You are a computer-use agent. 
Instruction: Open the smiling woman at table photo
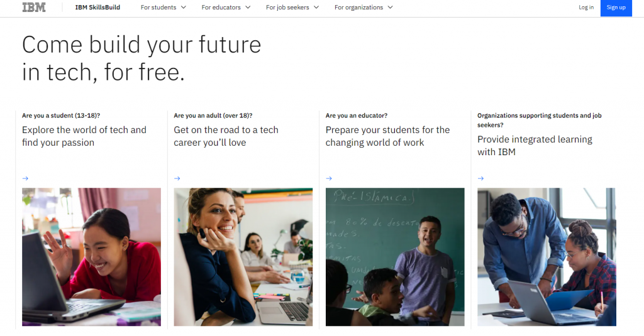click(x=243, y=257)
